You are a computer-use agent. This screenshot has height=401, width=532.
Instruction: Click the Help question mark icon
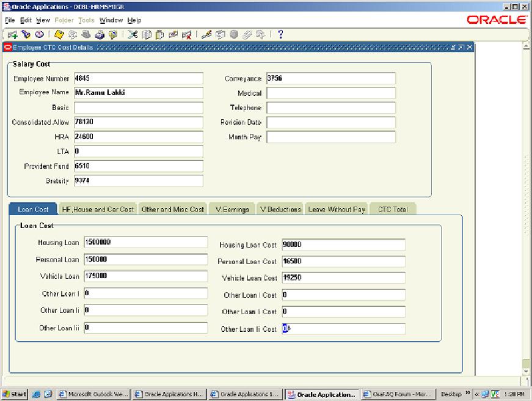click(280, 35)
